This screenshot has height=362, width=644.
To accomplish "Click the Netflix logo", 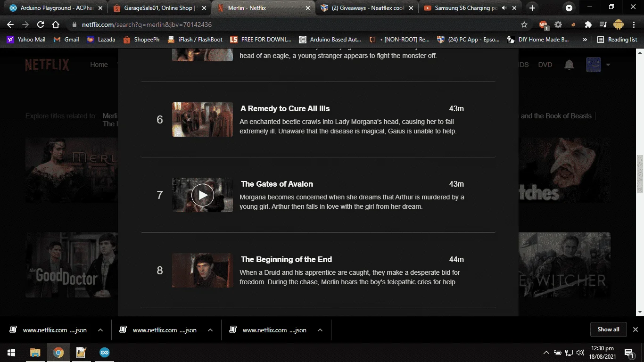I will coord(47,65).
